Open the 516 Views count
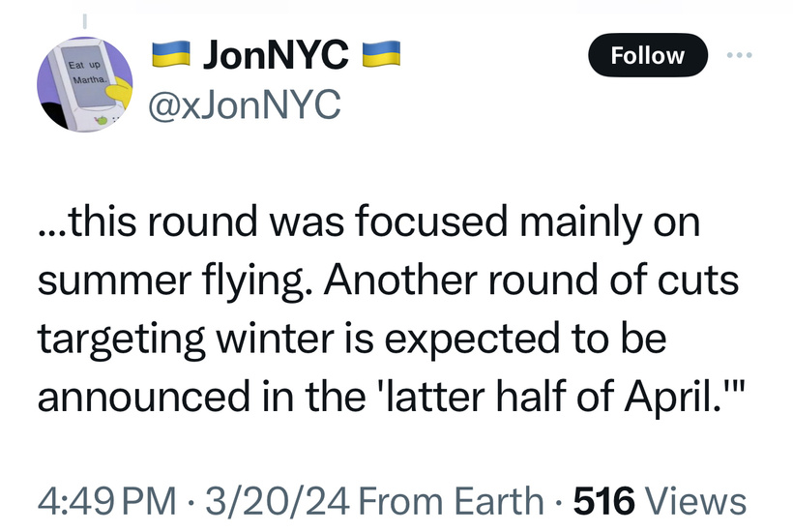 click(660, 501)
